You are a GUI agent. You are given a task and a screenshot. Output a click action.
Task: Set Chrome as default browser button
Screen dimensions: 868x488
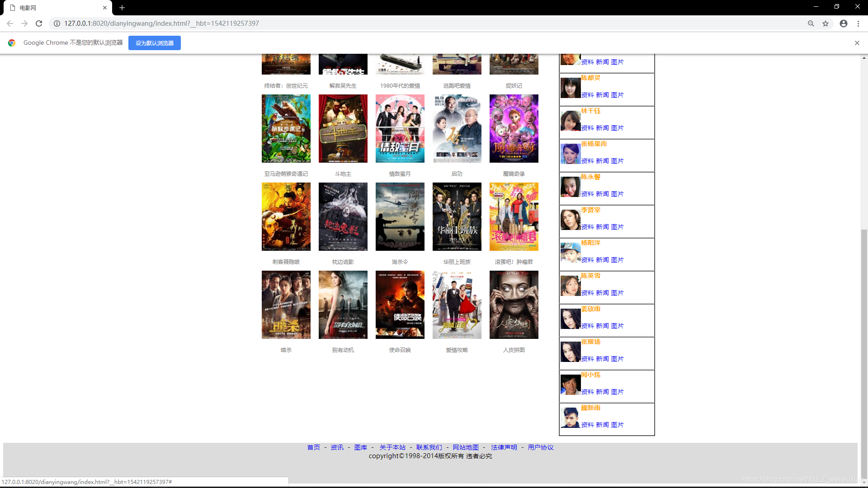[x=154, y=43]
